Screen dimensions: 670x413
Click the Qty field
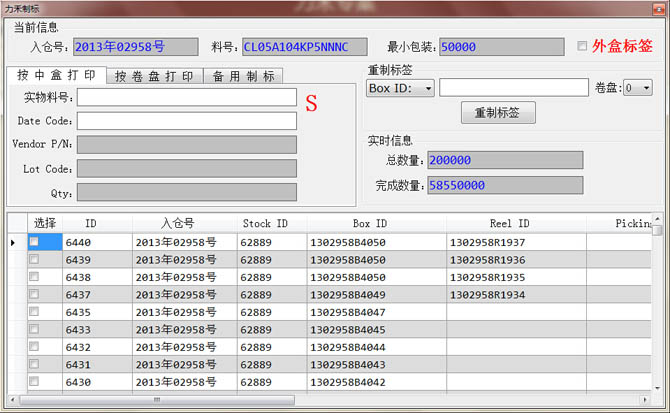coord(187,192)
